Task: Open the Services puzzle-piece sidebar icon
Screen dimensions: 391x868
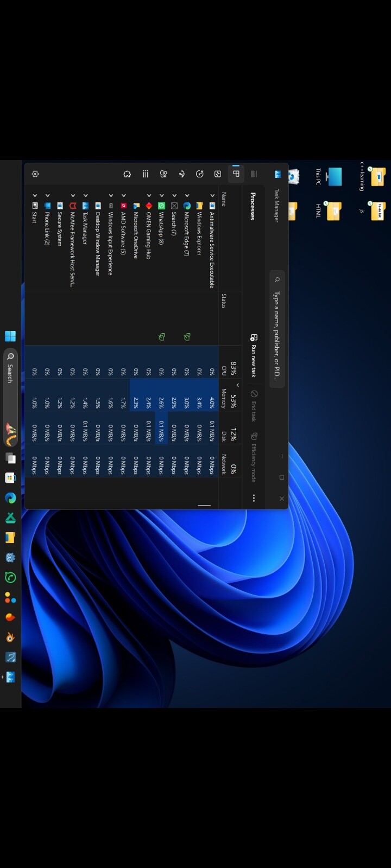Action: (127, 174)
